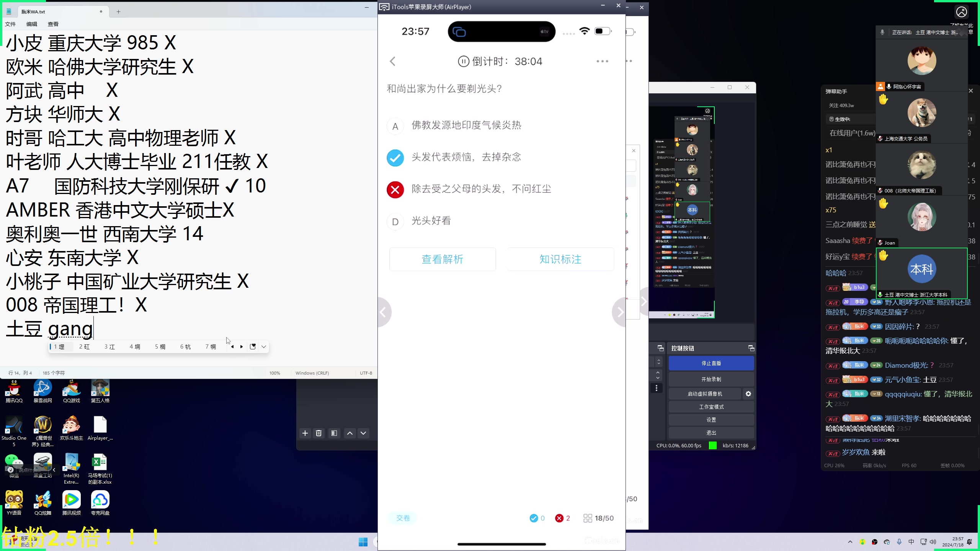Open the taskbar volume control

pyautogui.click(x=933, y=542)
